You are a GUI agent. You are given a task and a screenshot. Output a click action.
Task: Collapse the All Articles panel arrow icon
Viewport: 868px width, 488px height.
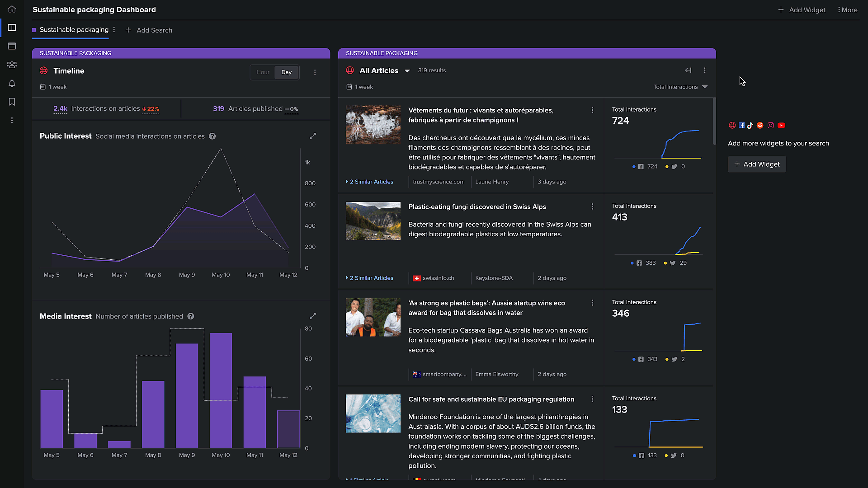pos(688,70)
